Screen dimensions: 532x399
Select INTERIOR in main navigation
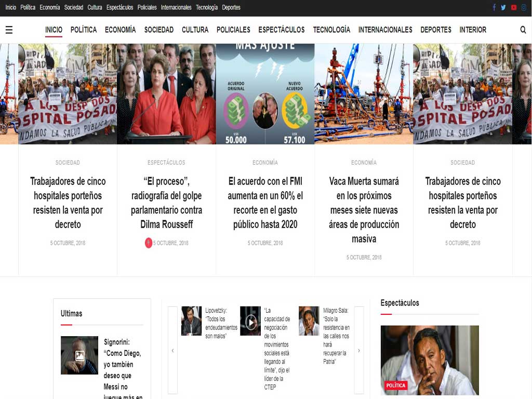[473, 30]
